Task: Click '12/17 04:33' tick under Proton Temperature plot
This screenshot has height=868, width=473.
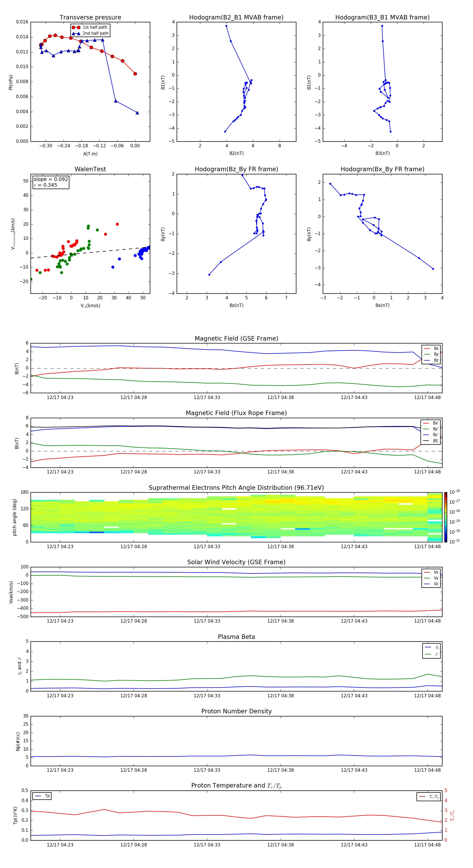Action: (207, 845)
